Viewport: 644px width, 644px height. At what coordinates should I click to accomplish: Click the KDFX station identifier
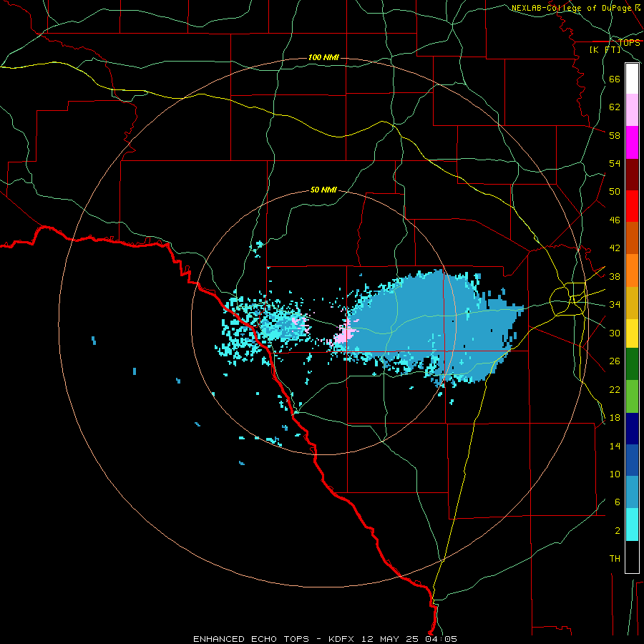point(343,639)
